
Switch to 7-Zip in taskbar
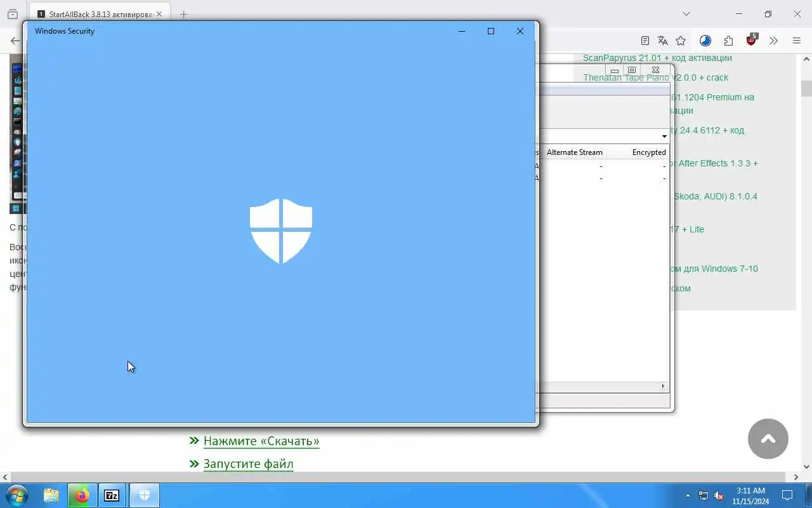112,495
